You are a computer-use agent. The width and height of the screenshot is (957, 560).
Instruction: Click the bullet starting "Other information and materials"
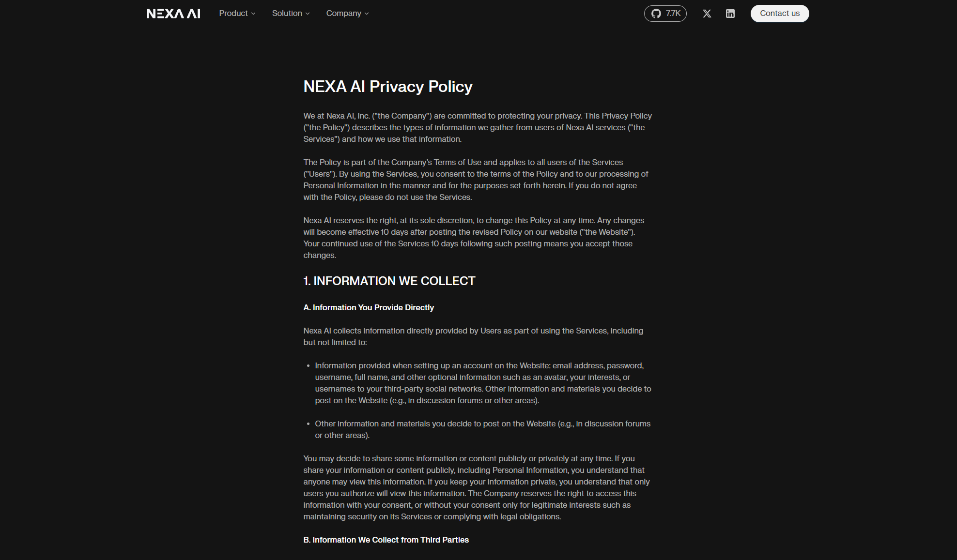(482, 429)
